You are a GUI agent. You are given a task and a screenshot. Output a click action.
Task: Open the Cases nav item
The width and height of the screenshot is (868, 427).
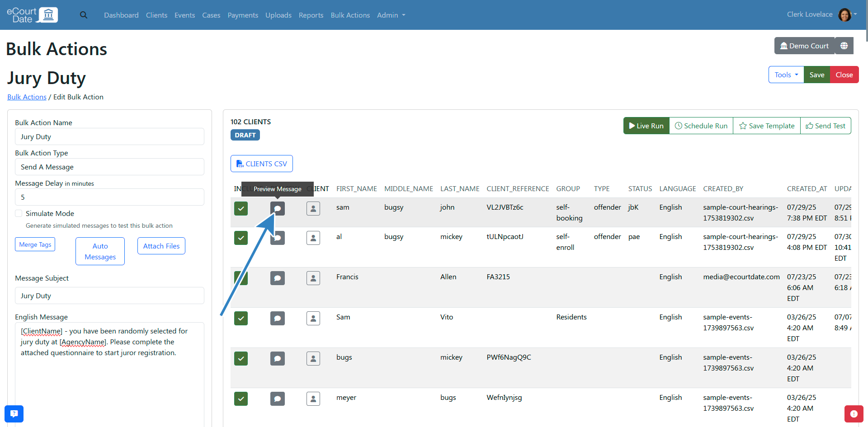coord(211,15)
